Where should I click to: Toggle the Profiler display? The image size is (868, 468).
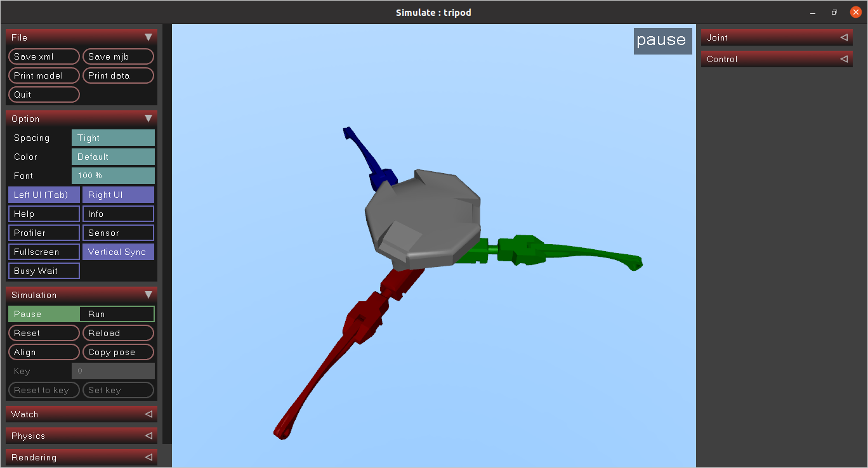click(x=43, y=233)
